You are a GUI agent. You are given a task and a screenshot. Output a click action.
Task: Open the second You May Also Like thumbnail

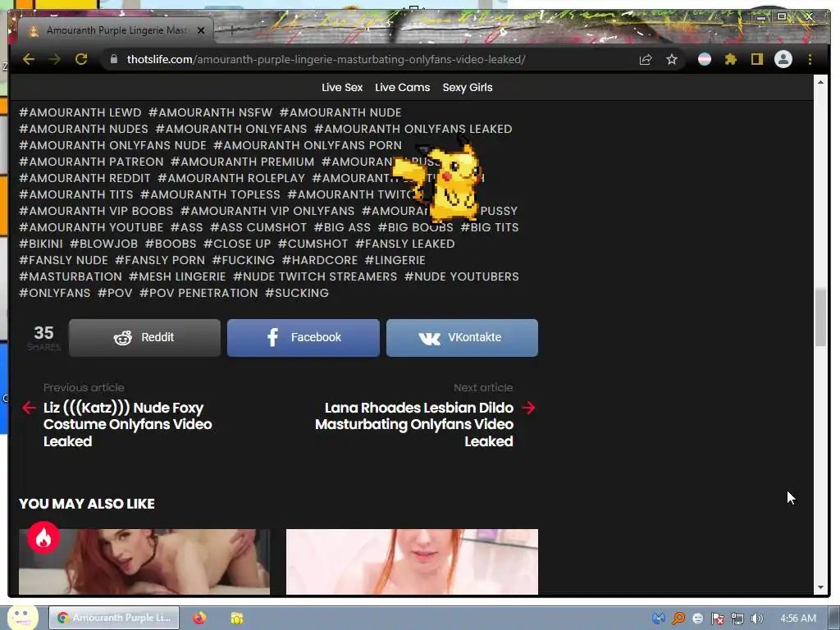(412, 561)
